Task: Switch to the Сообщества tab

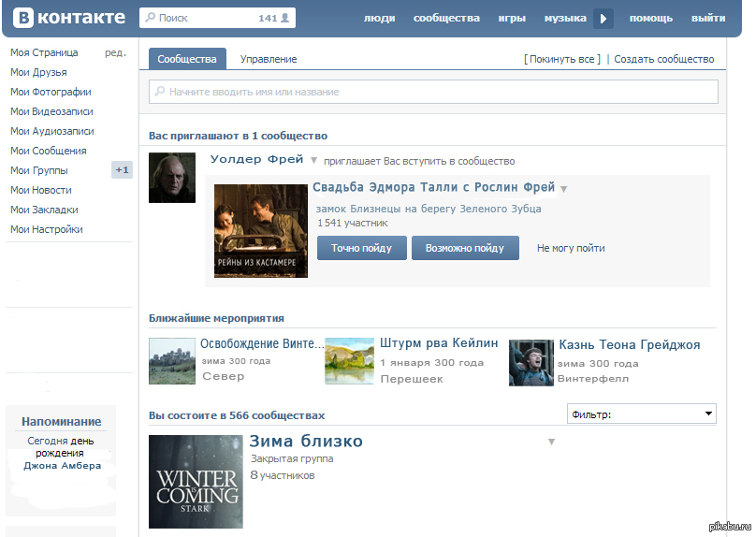Action: 187,59
